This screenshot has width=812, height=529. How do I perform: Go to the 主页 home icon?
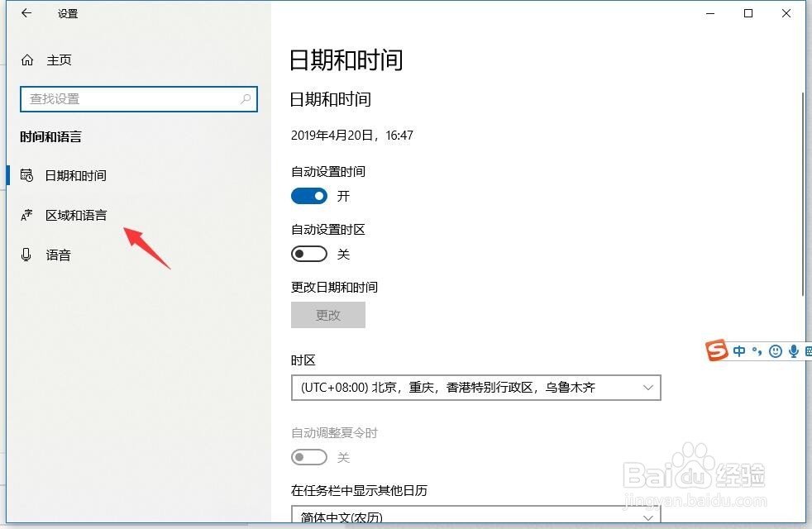pyautogui.click(x=27, y=60)
